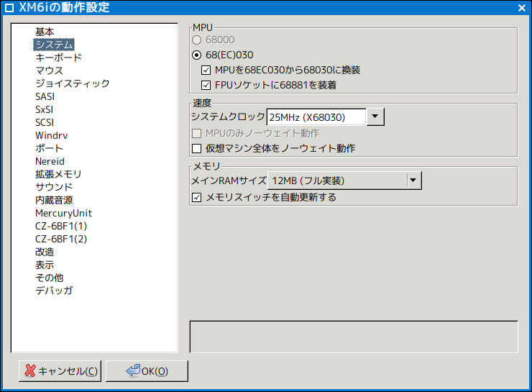Click the キャンセル(C) button
This screenshot has width=532, height=392.
(x=60, y=371)
